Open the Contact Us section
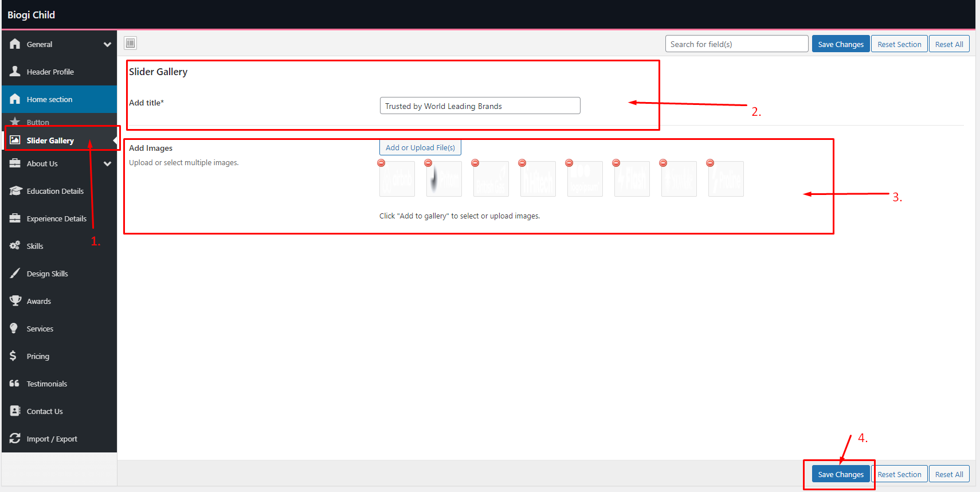Viewport: 980px width, 492px height. point(60,411)
